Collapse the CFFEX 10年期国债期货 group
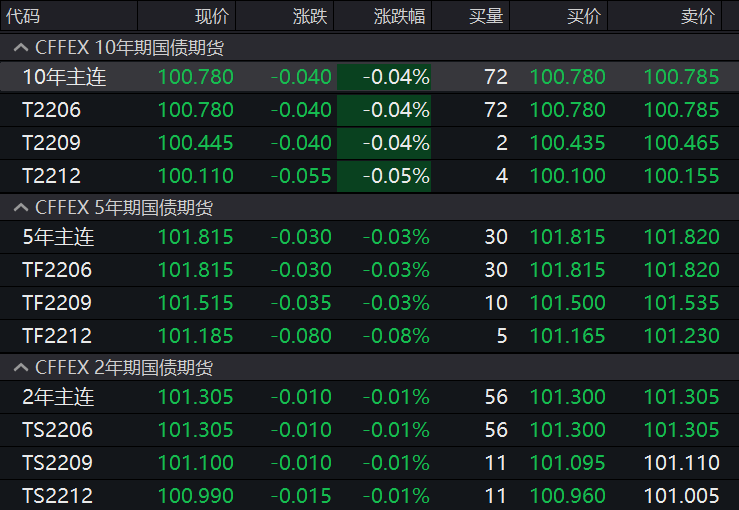Viewport: 739px width, 510px height. pos(20,47)
